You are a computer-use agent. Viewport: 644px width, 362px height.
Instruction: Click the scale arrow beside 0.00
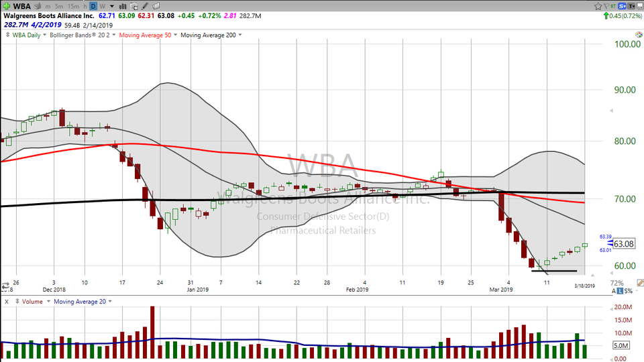point(610,359)
